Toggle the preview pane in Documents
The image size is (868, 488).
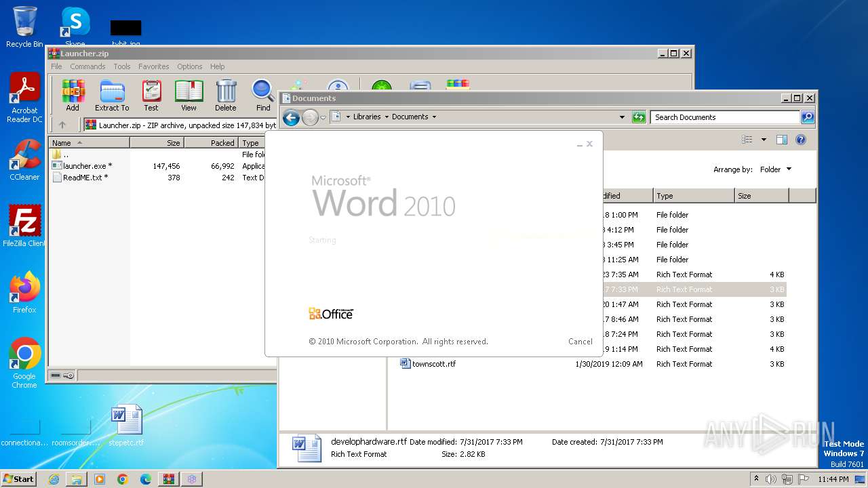tap(782, 140)
